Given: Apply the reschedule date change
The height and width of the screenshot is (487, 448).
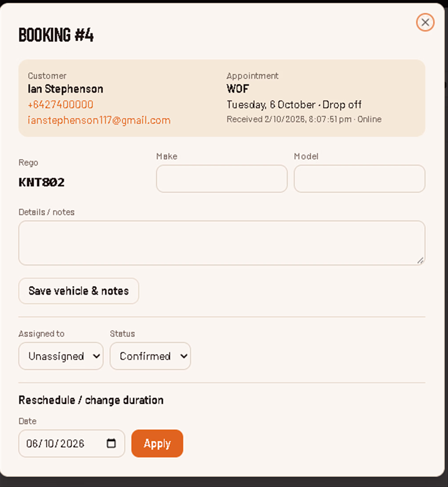Looking at the screenshot, I should pyautogui.click(x=157, y=443).
